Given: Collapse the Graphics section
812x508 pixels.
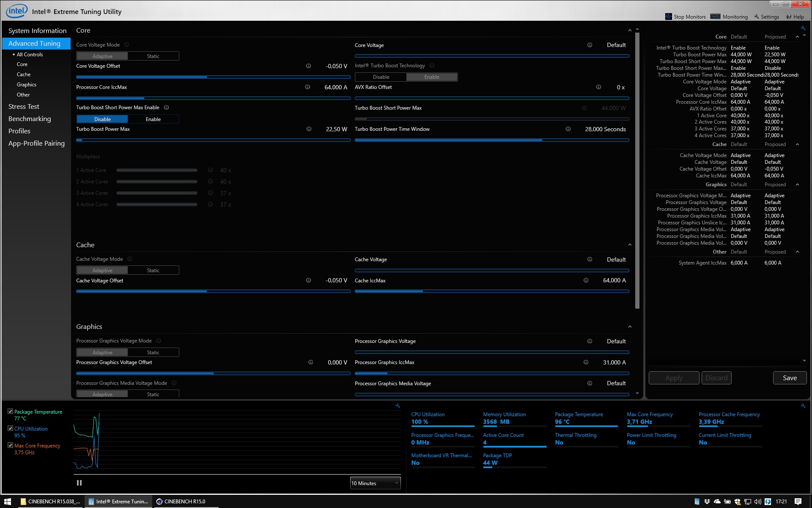Looking at the screenshot, I should pyautogui.click(x=630, y=327).
